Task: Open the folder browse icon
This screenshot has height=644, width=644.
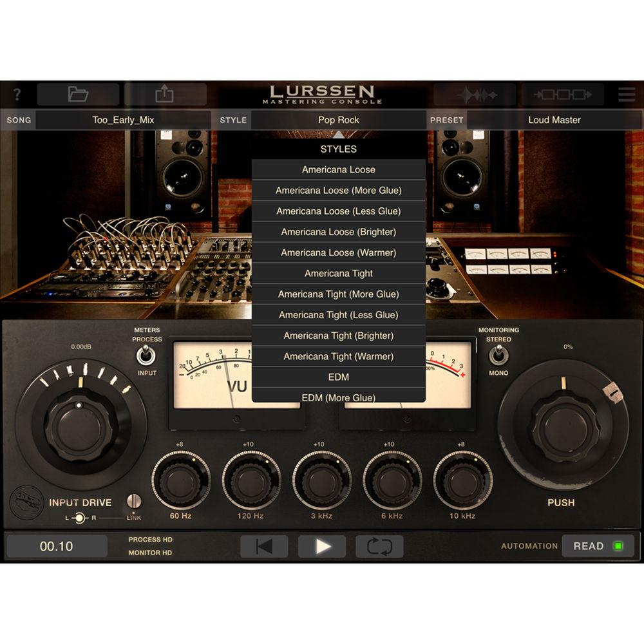Action: (78, 95)
